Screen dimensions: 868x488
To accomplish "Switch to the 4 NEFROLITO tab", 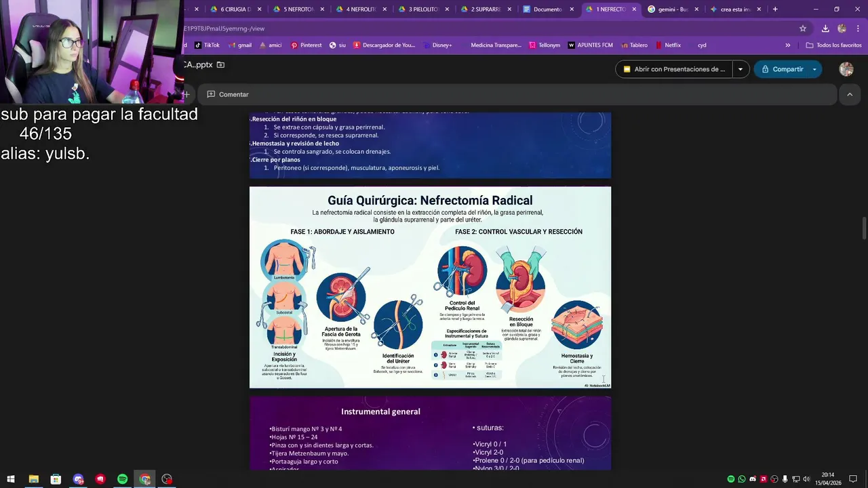I will point(356,9).
